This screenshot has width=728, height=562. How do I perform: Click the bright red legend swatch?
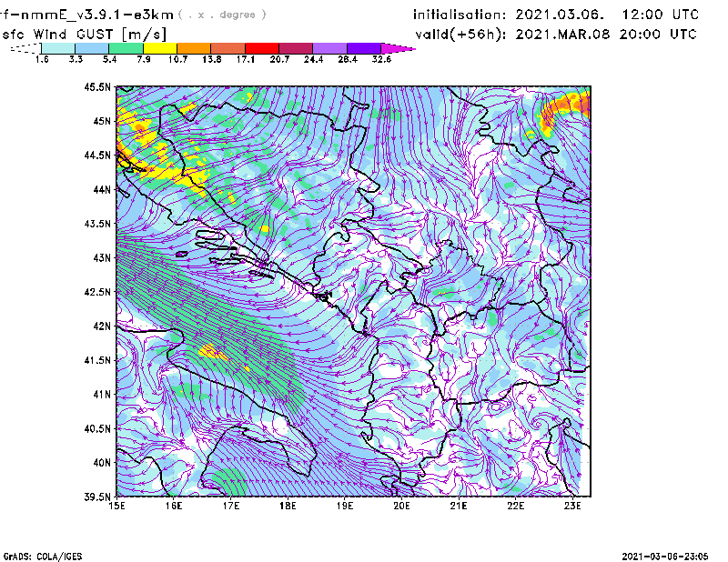pyautogui.click(x=262, y=48)
